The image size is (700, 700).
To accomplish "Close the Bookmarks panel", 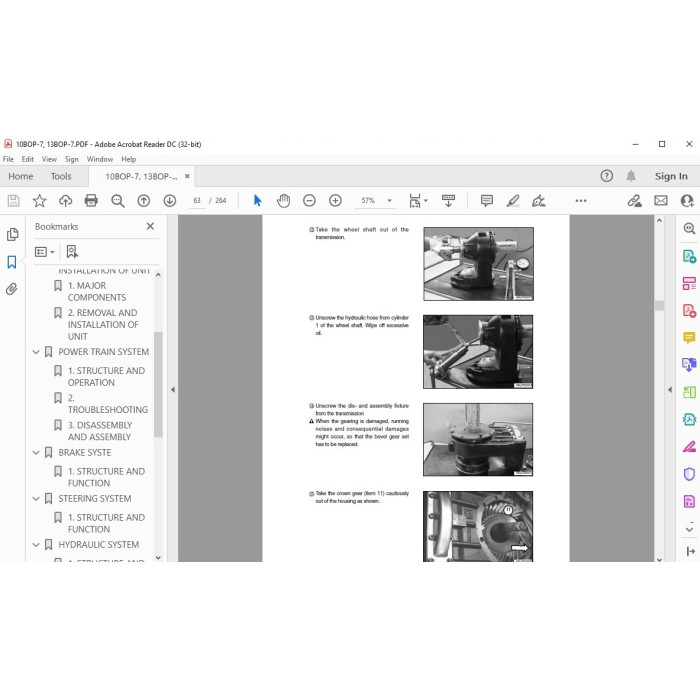I will pos(150,226).
